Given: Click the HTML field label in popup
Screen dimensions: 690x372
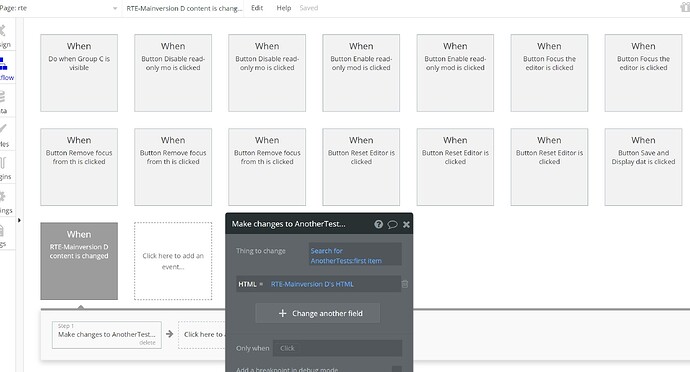Looking at the screenshot, I should [247, 284].
